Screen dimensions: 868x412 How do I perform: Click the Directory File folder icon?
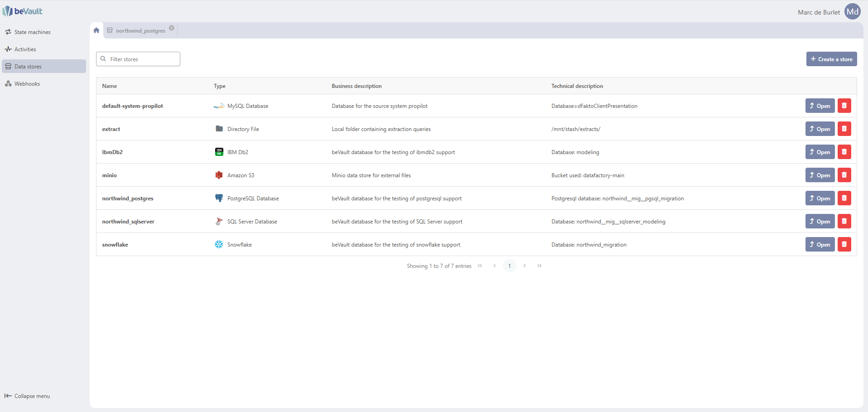(x=219, y=129)
